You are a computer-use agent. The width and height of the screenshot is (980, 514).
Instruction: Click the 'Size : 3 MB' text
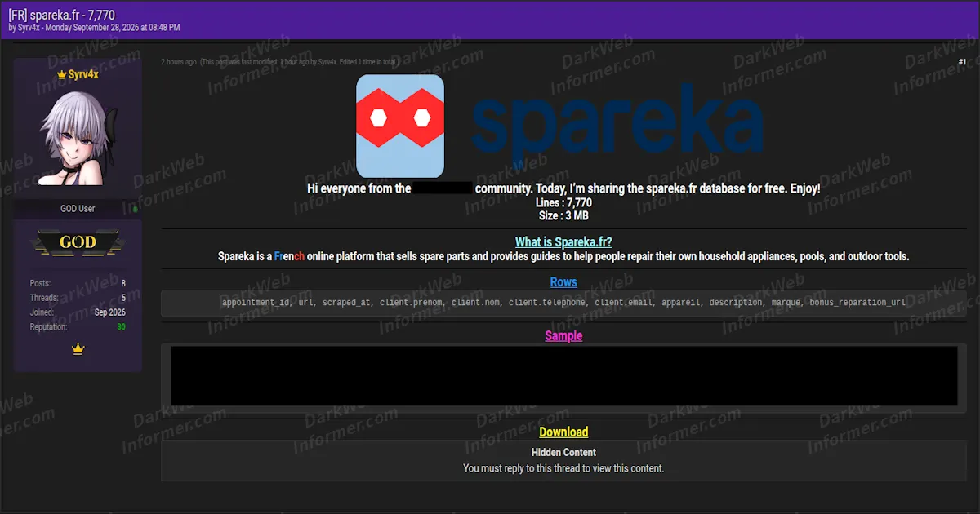[563, 216]
